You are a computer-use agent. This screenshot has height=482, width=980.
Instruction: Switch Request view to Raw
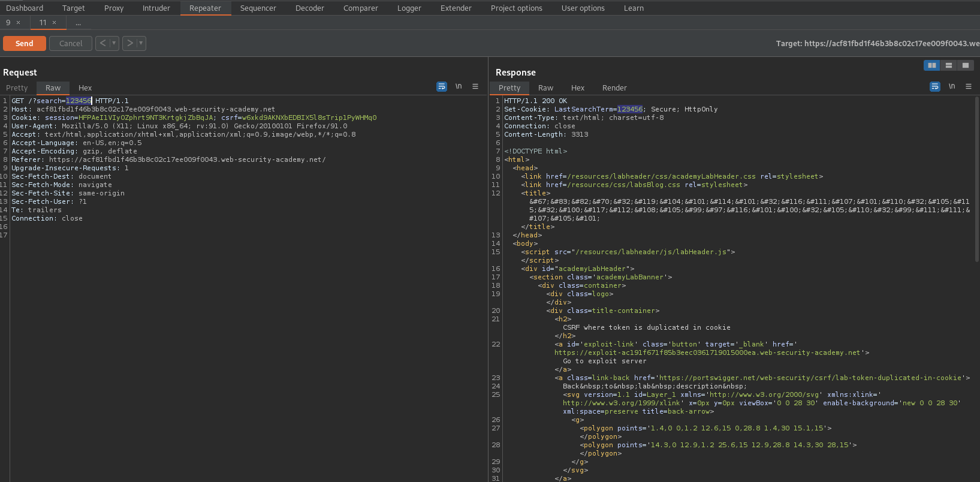53,88
